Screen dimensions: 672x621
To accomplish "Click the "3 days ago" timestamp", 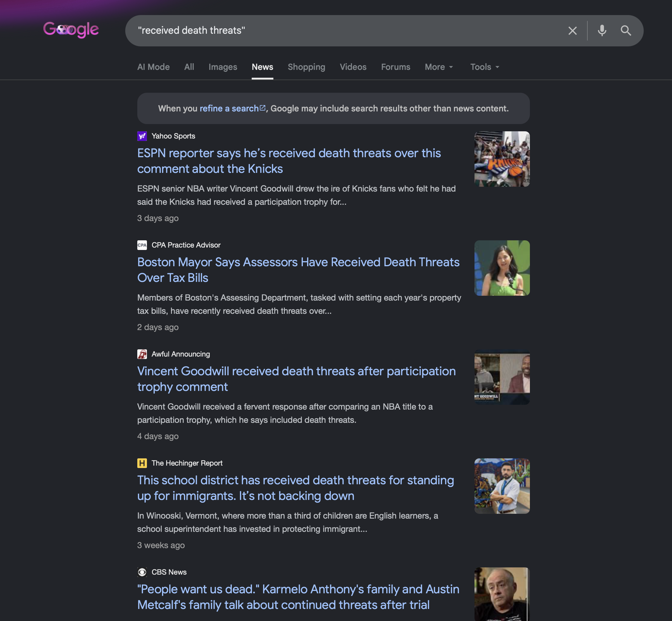I will click(158, 218).
